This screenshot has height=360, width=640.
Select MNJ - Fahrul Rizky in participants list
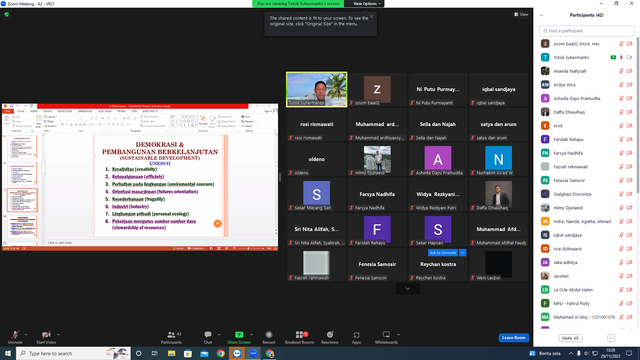point(587,303)
